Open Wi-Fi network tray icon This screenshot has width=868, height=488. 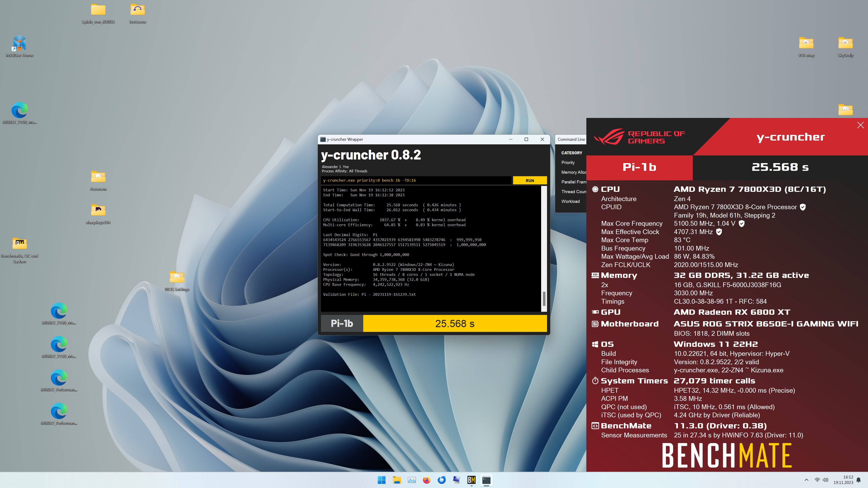pos(817,480)
